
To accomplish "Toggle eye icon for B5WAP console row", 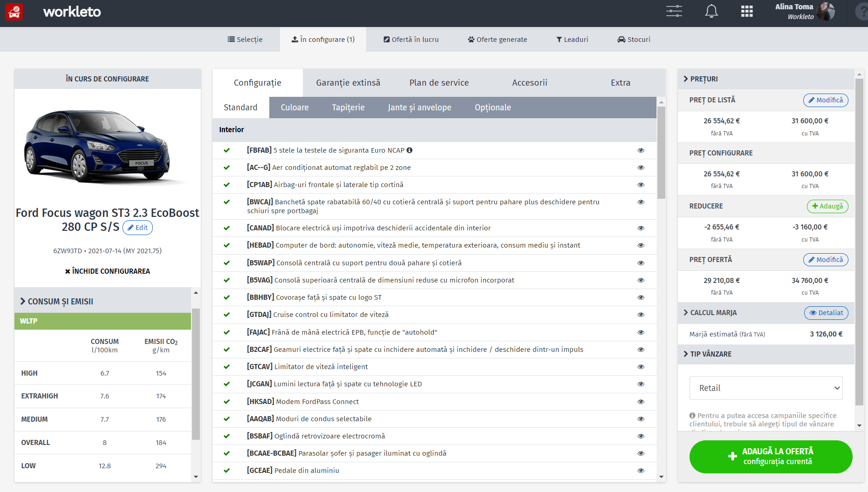I will coord(641,263).
